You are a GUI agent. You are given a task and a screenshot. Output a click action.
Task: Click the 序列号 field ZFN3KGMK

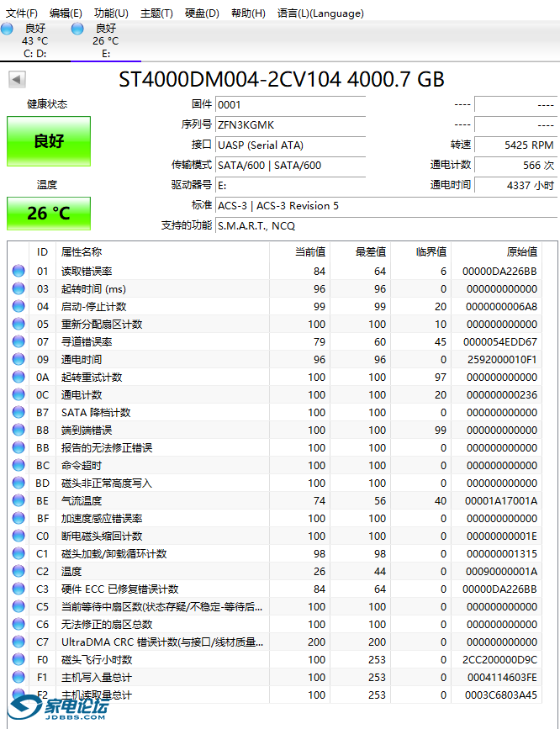[291, 125]
